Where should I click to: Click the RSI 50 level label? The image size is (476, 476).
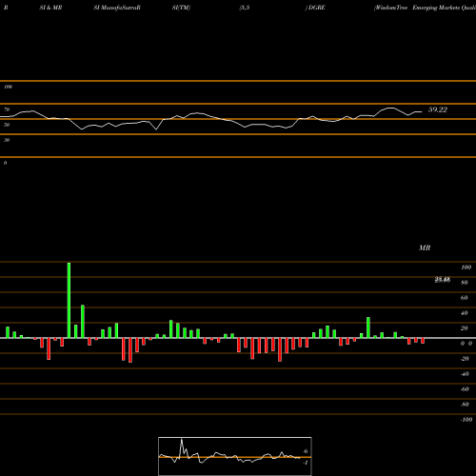click(x=7, y=125)
